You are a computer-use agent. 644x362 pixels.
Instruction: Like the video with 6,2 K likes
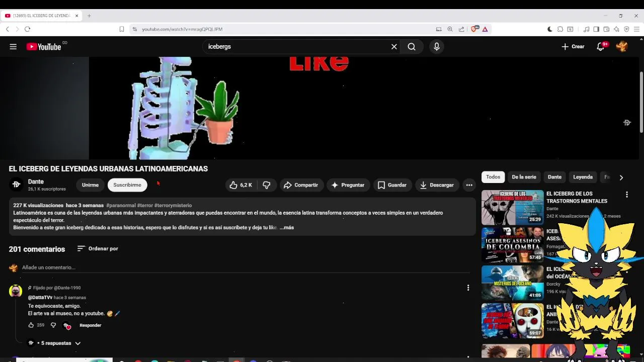click(240, 185)
